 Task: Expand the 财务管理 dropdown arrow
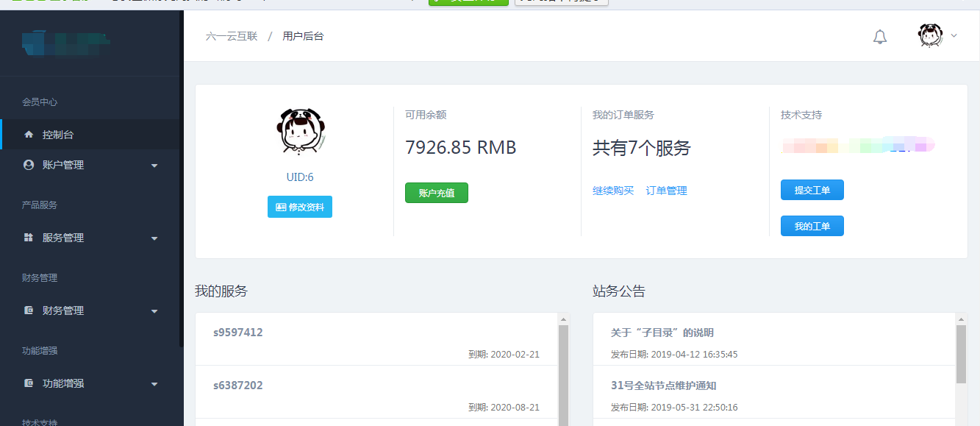(x=154, y=311)
